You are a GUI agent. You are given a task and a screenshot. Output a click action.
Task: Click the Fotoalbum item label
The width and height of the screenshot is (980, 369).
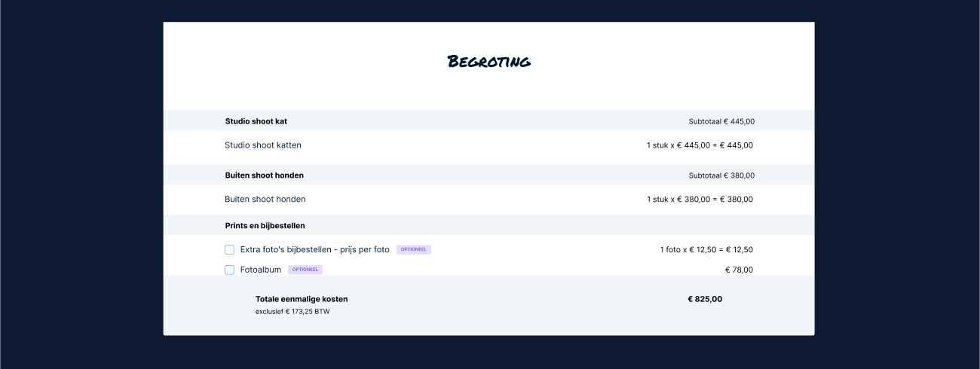coord(261,270)
